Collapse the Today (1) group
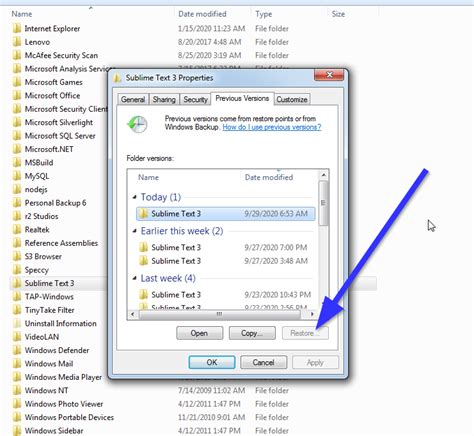The width and height of the screenshot is (474, 436). click(134, 197)
